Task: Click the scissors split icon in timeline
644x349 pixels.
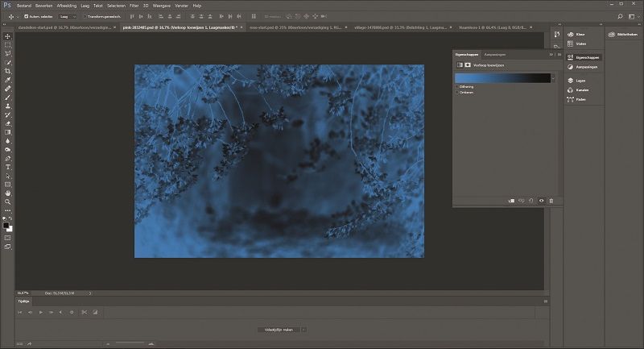Action: point(84,311)
